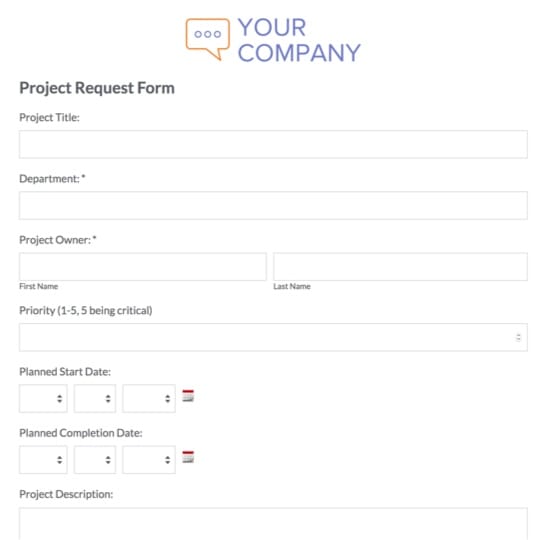Open the third Planned Start Date selector
The image size is (542, 540).
149,399
